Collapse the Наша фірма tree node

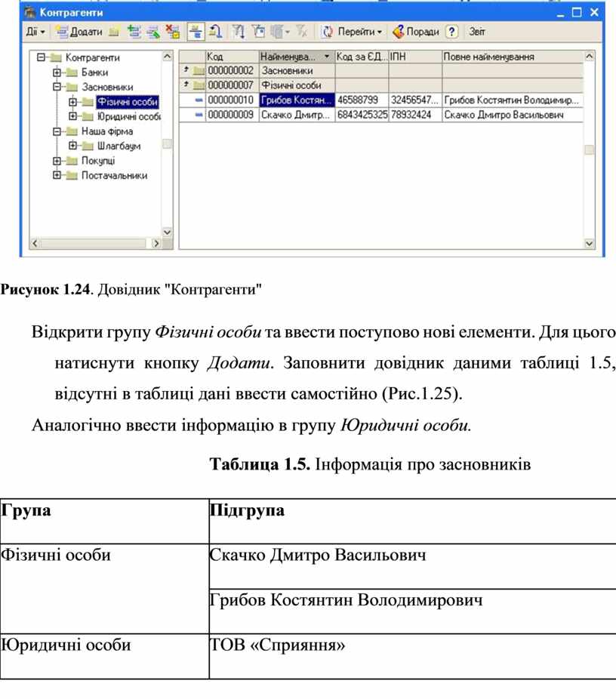point(57,131)
